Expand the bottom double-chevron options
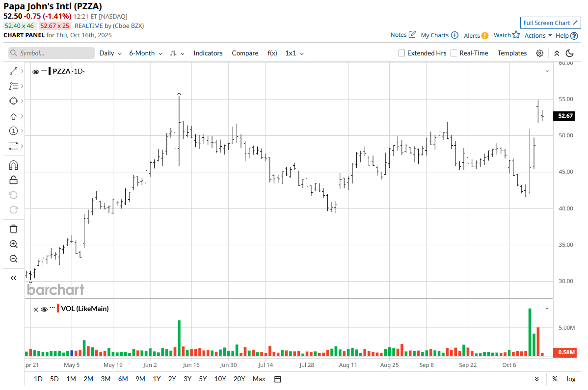This screenshot has height=390, width=588. pyautogui.click(x=536, y=379)
